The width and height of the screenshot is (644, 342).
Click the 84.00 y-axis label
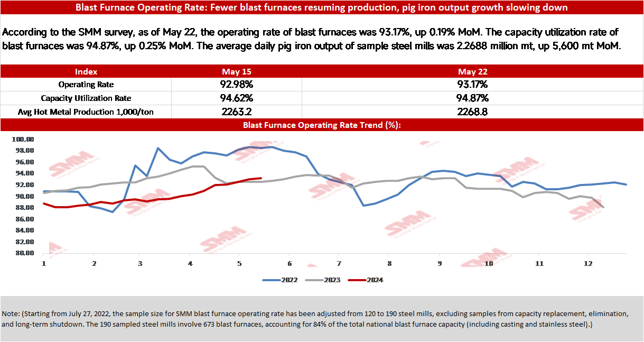24,230
